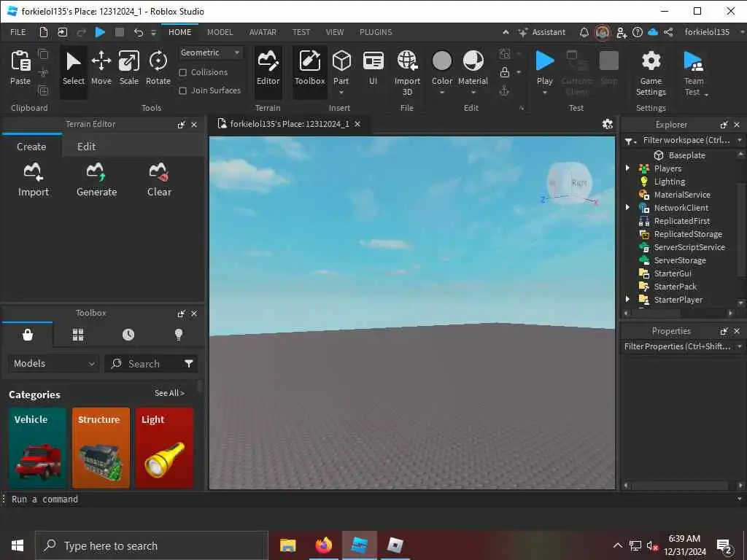Switch to the TEST ribbon tab
Screen dimensions: 747x560
pos(301,32)
